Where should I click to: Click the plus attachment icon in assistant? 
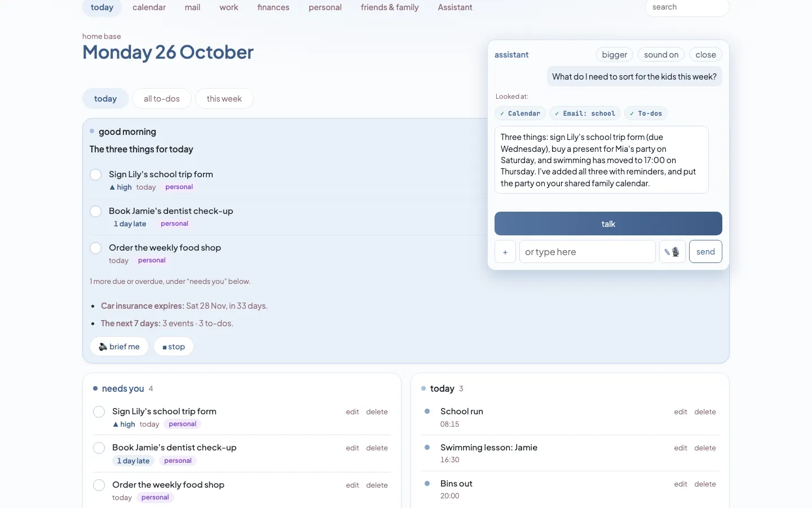pyautogui.click(x=505, y=252)
